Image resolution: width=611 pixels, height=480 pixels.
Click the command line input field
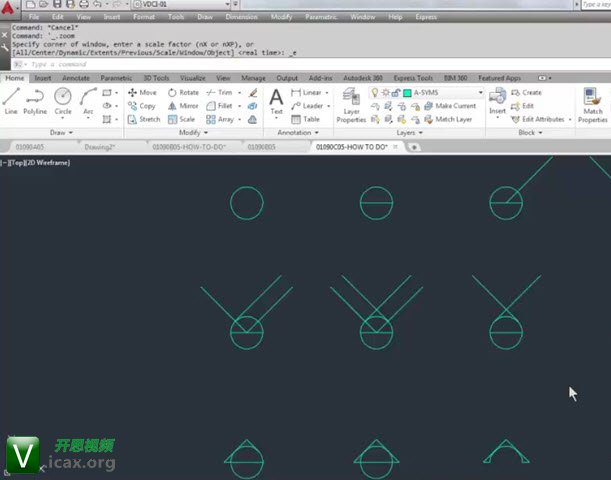[x=312, y=64]
